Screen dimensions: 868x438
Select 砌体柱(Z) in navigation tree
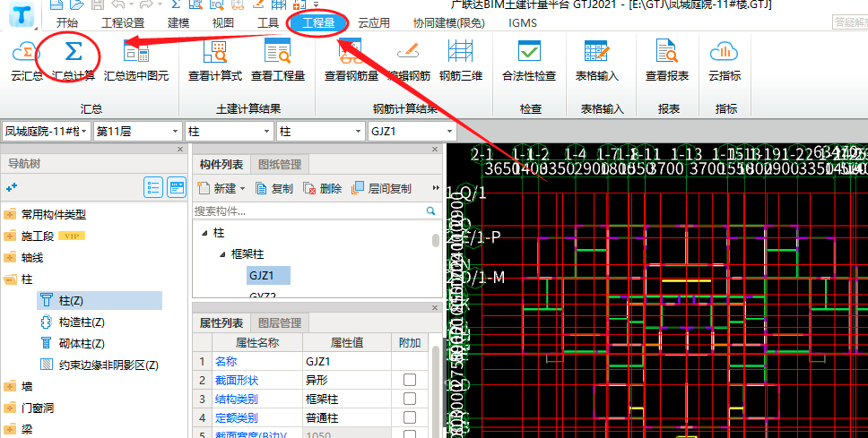(x=82, y=343)
